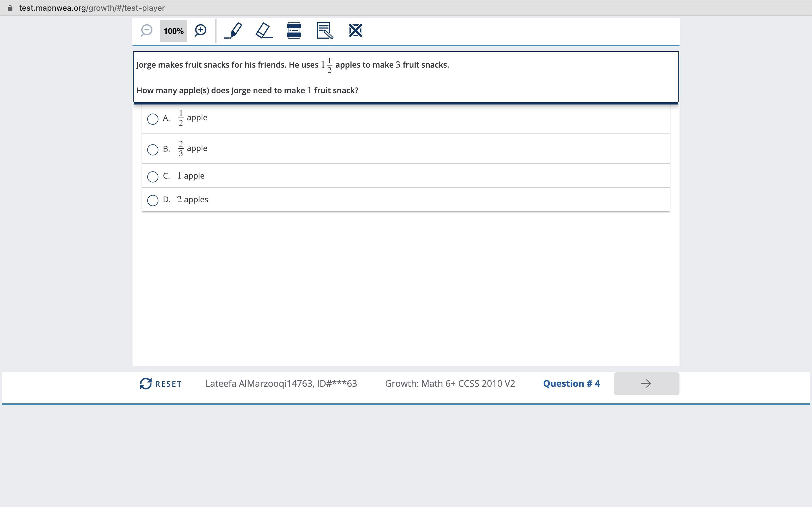Screen dimensions: 812x507
Task: Select the highlighter tool
Action: point(233,30)
